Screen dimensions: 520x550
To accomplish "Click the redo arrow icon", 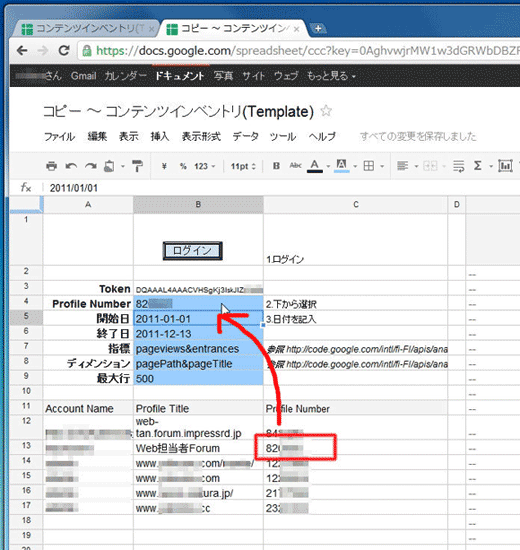I will (91, 166).
